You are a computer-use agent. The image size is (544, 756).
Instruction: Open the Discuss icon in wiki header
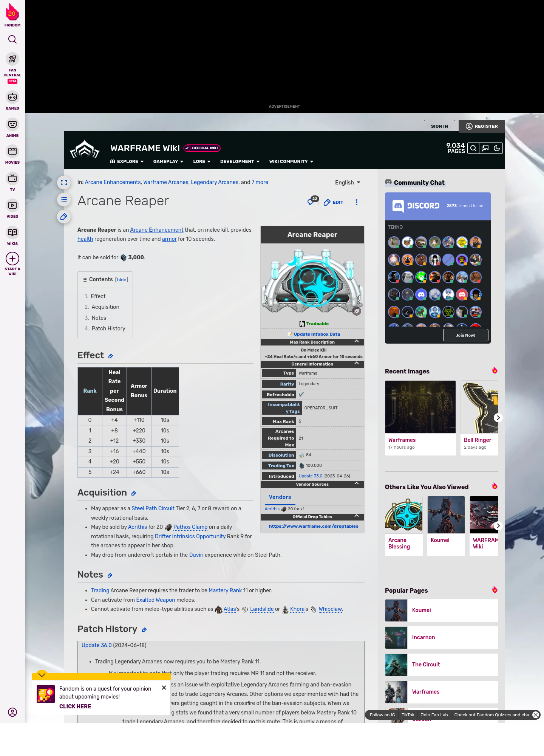coord(485,148)
